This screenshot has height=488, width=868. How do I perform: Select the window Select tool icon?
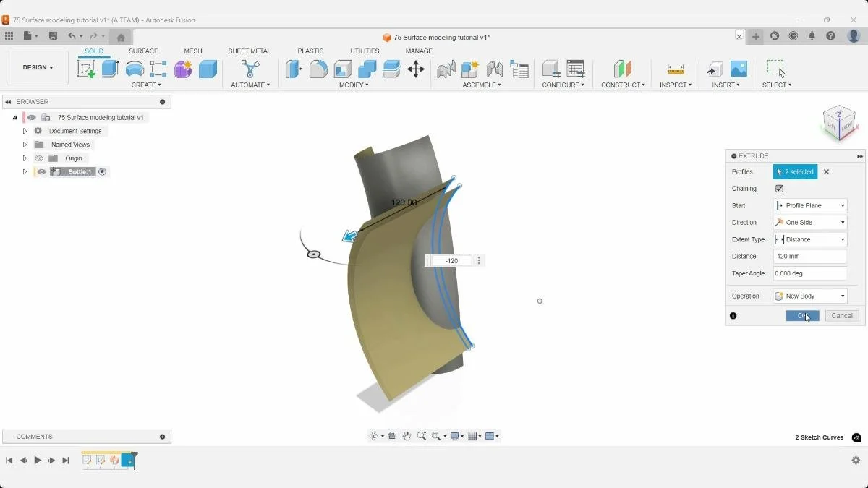(776, 69)
